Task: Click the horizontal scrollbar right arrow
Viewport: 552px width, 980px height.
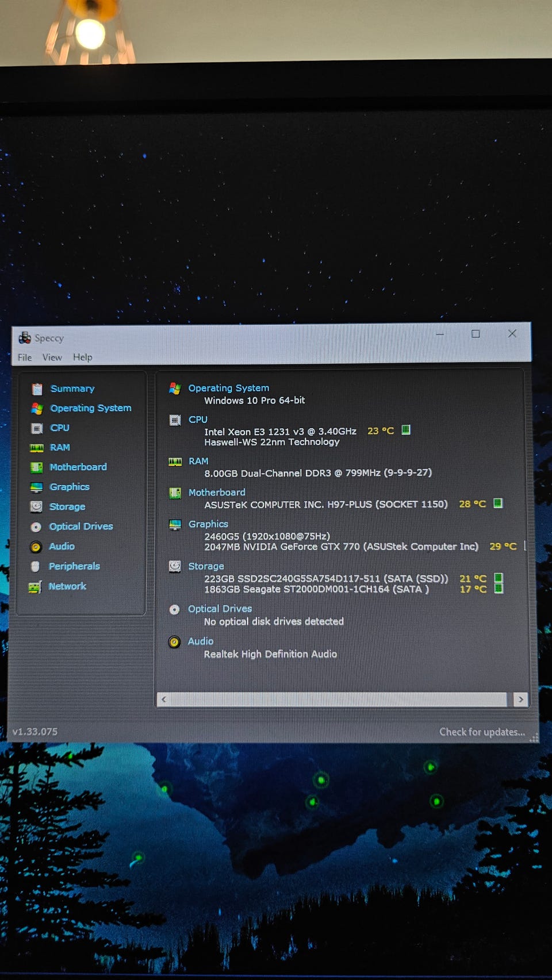Action: (520, 699)
